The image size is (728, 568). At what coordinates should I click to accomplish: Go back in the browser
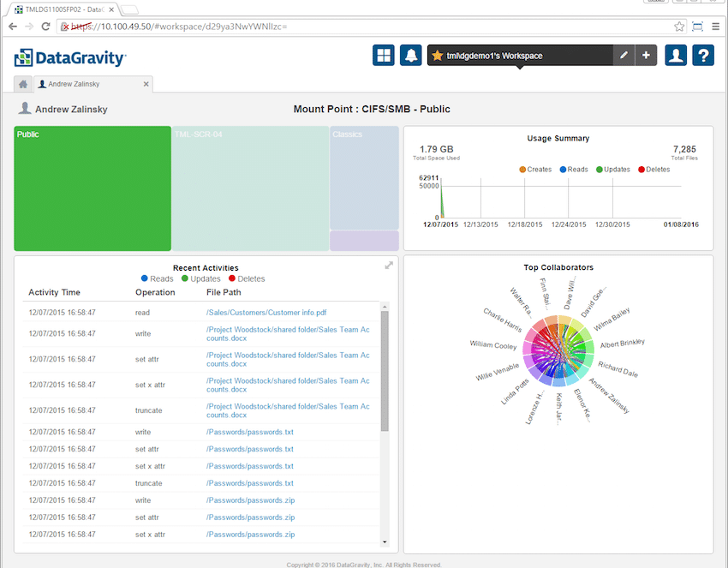[x=13, y=27]
